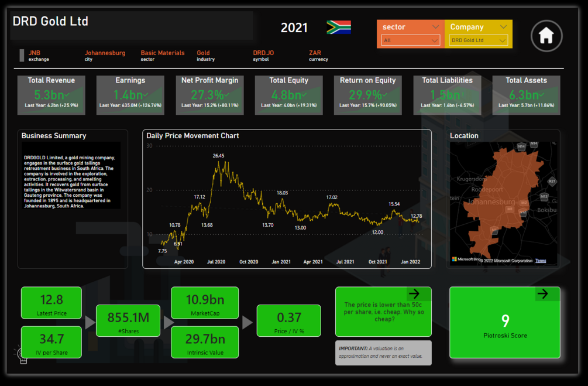Click the 17.02 data label on chart
588x386 pixels.
tap(332, 197)
